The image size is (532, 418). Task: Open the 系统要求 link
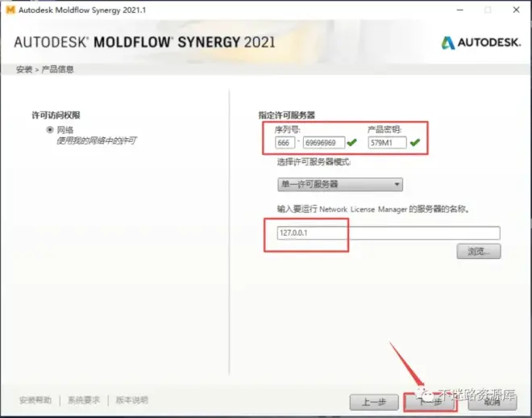(x=84, y=400)
